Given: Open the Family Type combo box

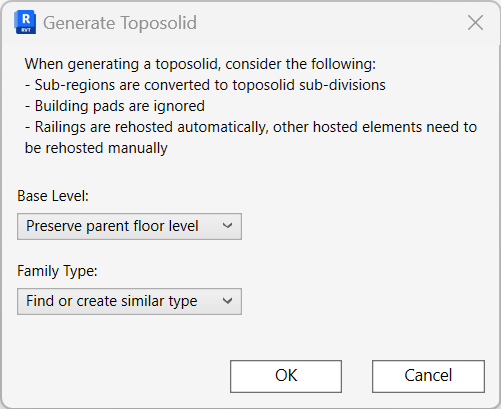Looking at the screenshot, I should pyautogui.click(x=129, y=301).
